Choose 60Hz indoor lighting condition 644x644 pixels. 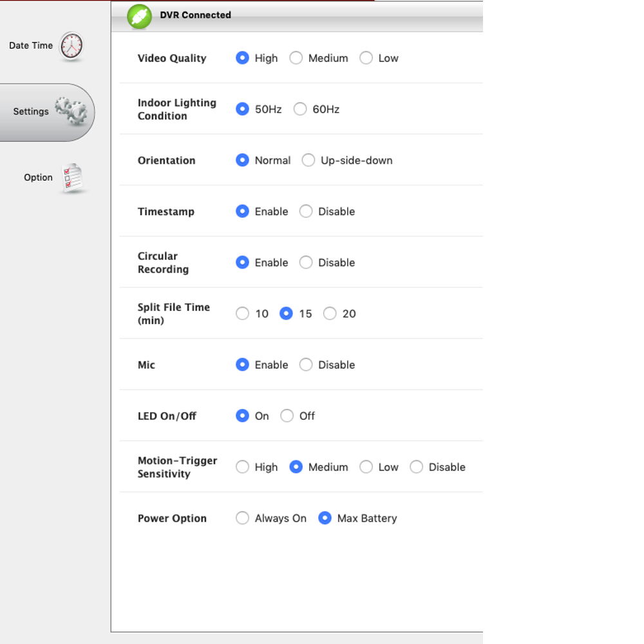(300, 109)
